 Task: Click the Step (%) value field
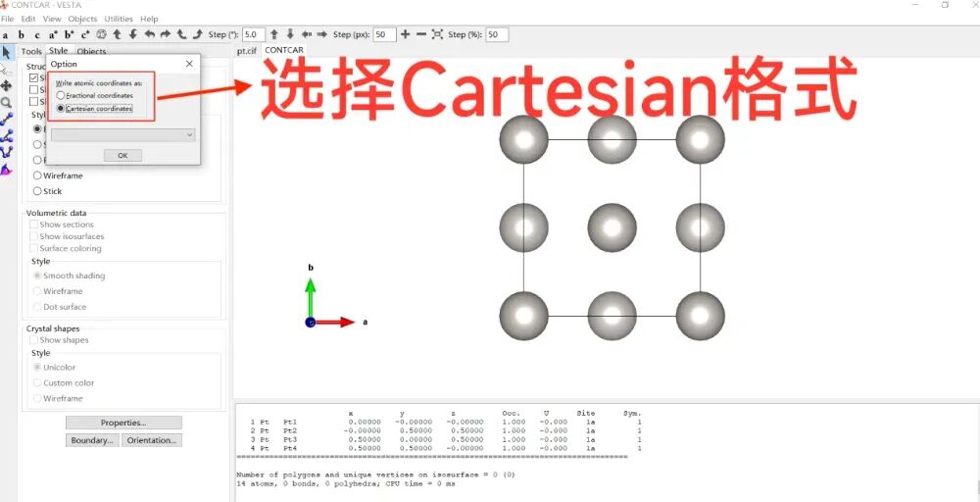497,34
